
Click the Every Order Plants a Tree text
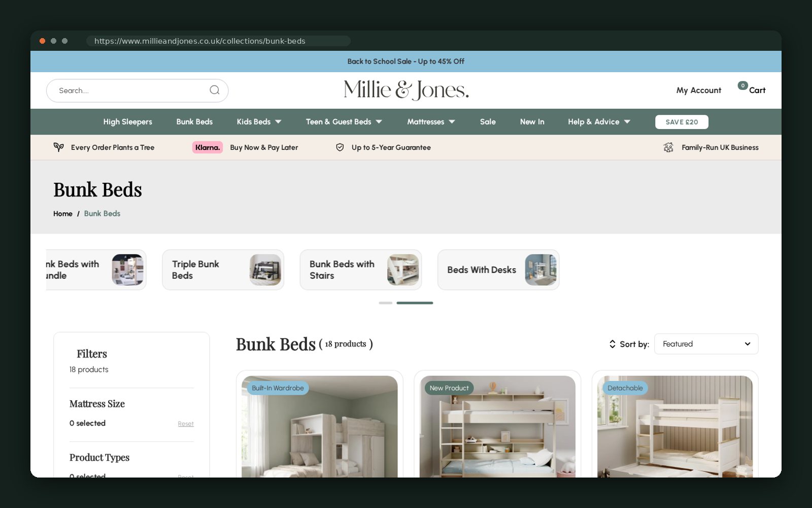tap(113, 147)
